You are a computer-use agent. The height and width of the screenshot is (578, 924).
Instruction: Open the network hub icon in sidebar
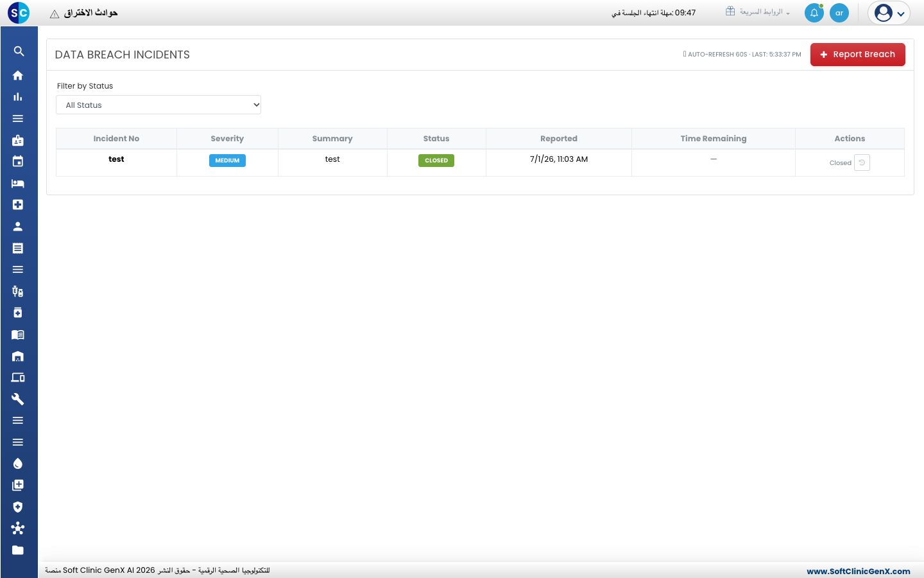point(18,529)
